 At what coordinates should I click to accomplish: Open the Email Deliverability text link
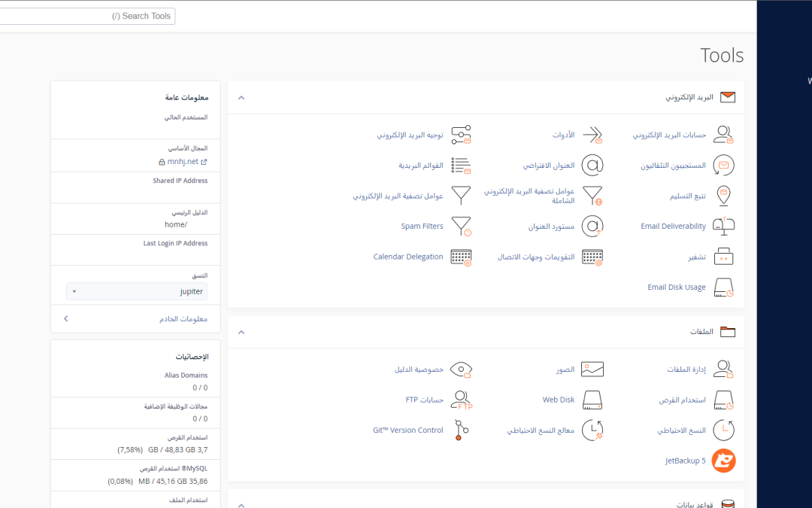point(673,226)
